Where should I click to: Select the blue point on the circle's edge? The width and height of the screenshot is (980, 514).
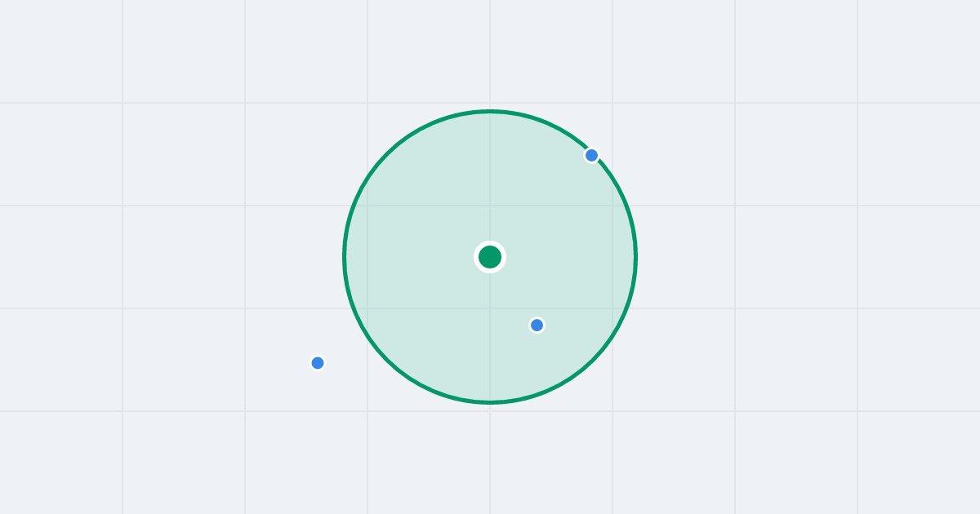point(592,155)
